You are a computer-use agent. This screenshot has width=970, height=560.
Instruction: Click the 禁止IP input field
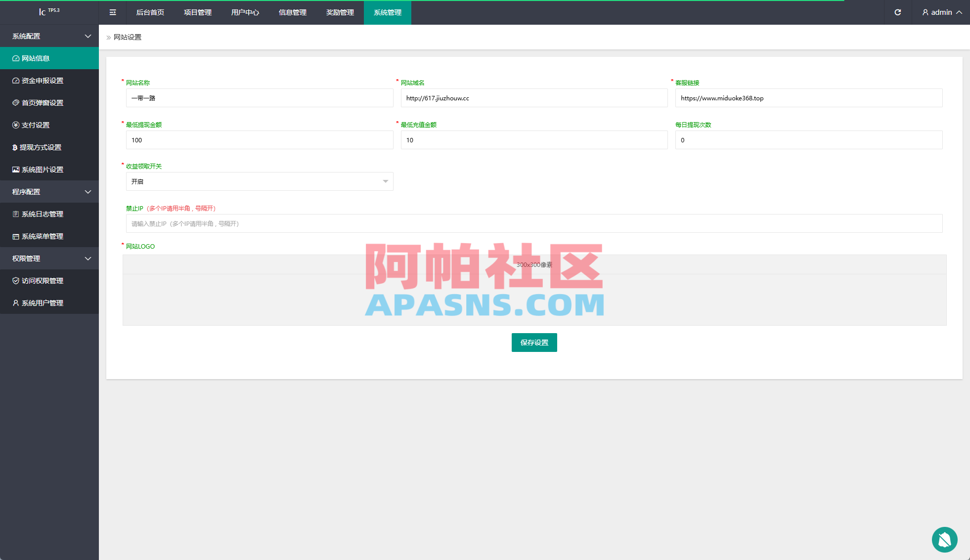pos(534,223)
